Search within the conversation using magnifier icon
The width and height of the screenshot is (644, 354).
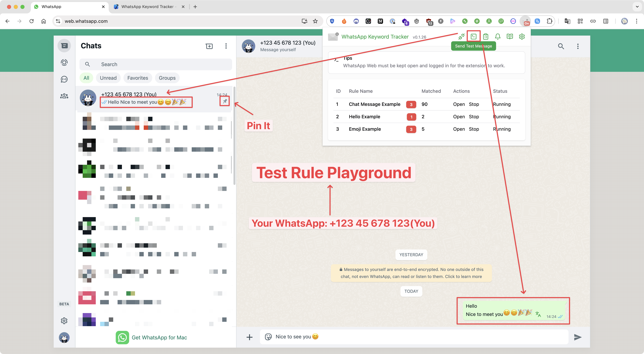coord(561,46)
